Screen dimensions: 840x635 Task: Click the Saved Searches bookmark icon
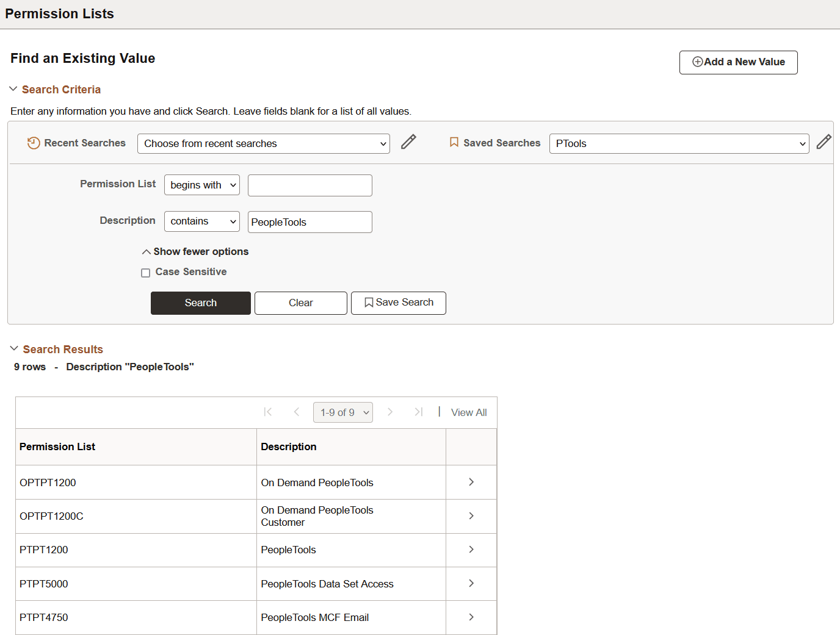coord(454,142)
